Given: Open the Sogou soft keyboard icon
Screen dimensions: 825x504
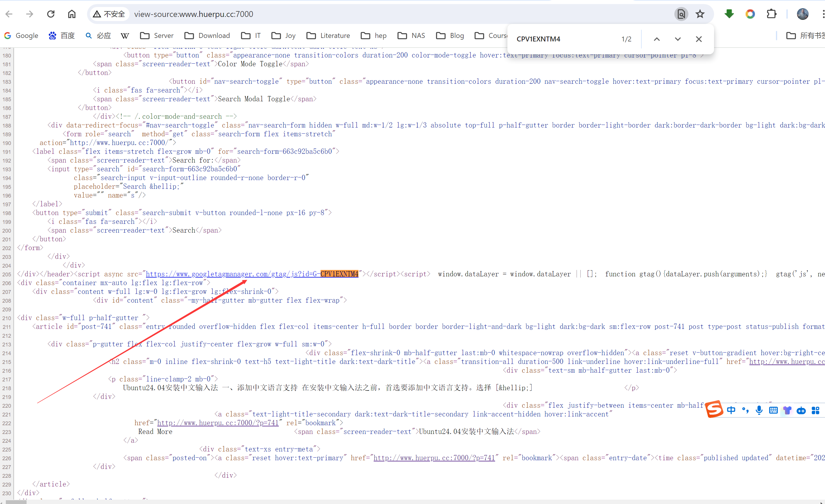Looking at the screenshot, I should (x=773, y=410).
